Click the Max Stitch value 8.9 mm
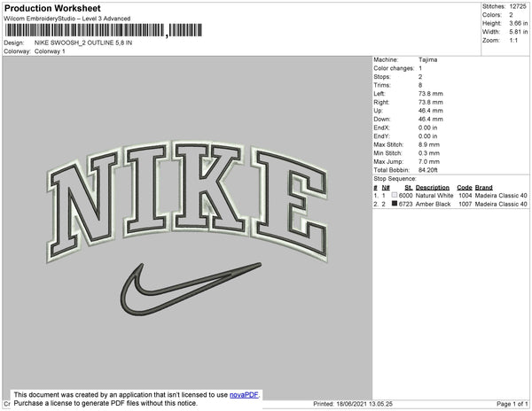 click(x=429, y=144)
